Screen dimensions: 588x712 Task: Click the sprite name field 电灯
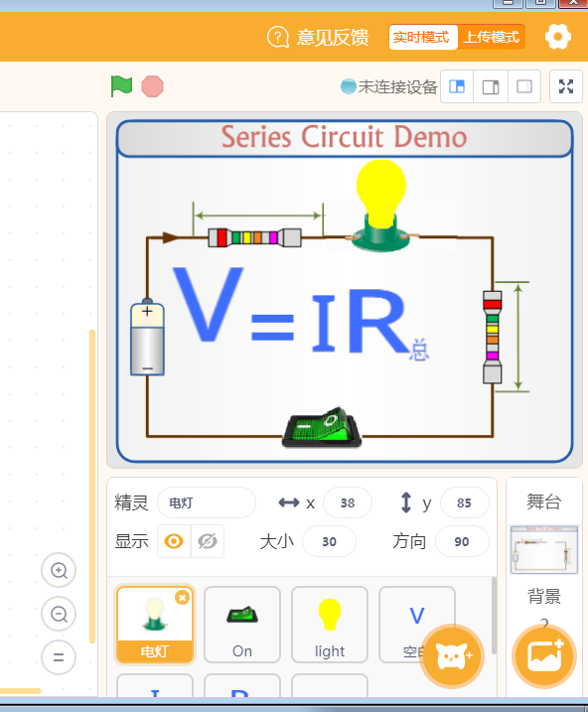207,502
